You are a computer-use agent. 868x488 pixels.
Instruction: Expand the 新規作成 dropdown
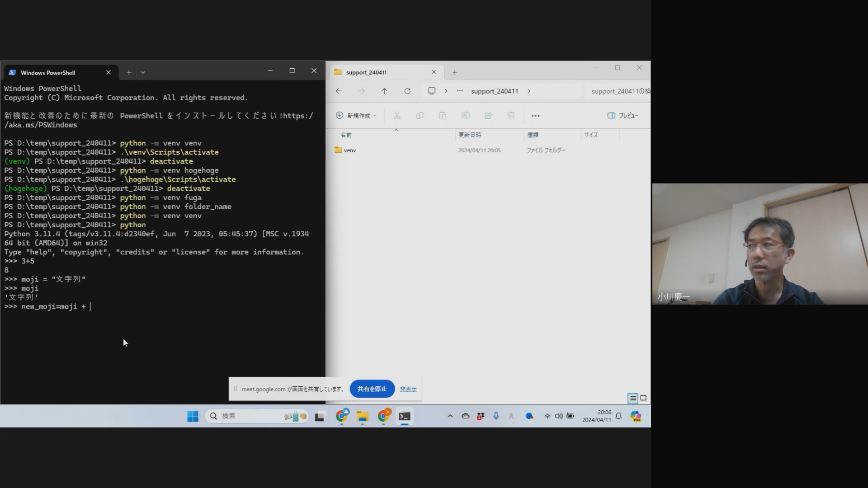pyautogui.click(x=357, y=116)
